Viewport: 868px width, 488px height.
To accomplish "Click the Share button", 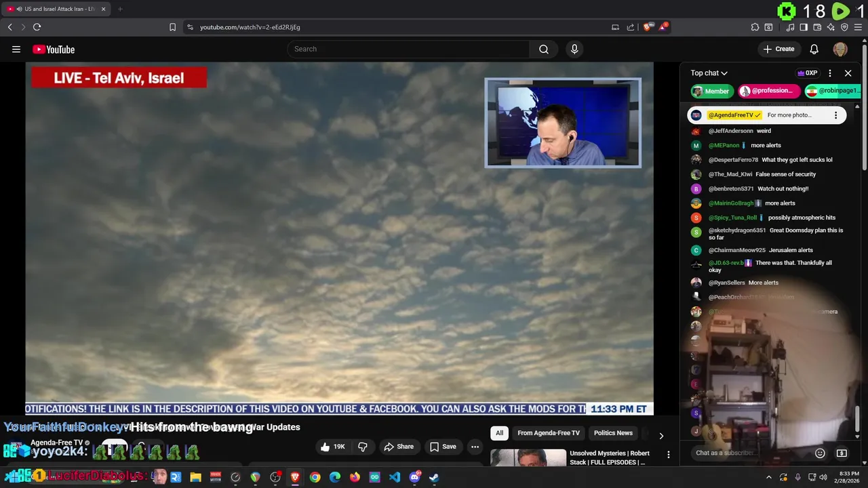I will click(x=398, y=447).
